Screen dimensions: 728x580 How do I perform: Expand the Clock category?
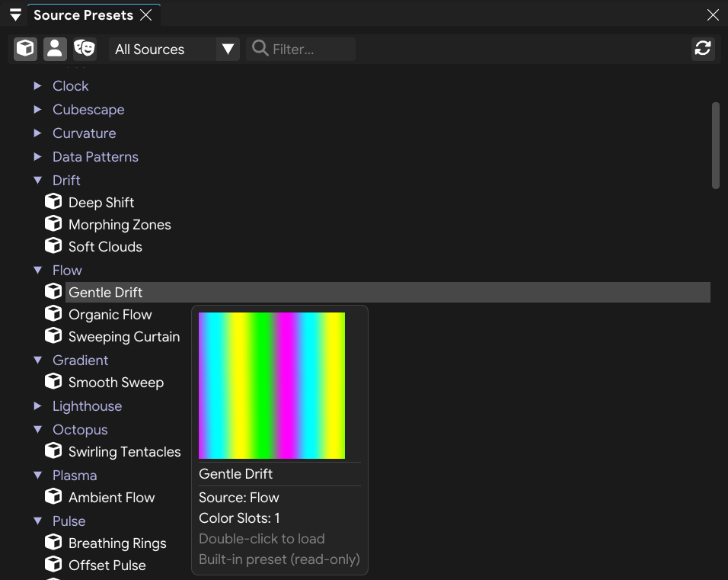pos(37,85)
